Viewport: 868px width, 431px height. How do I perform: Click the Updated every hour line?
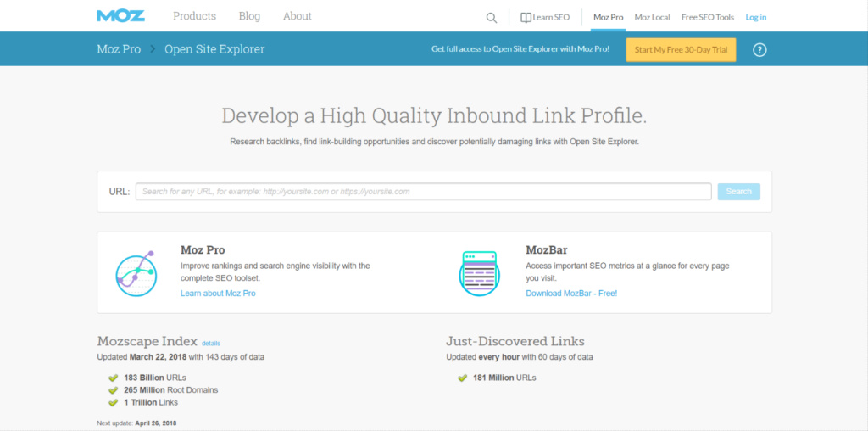point(520,357)
